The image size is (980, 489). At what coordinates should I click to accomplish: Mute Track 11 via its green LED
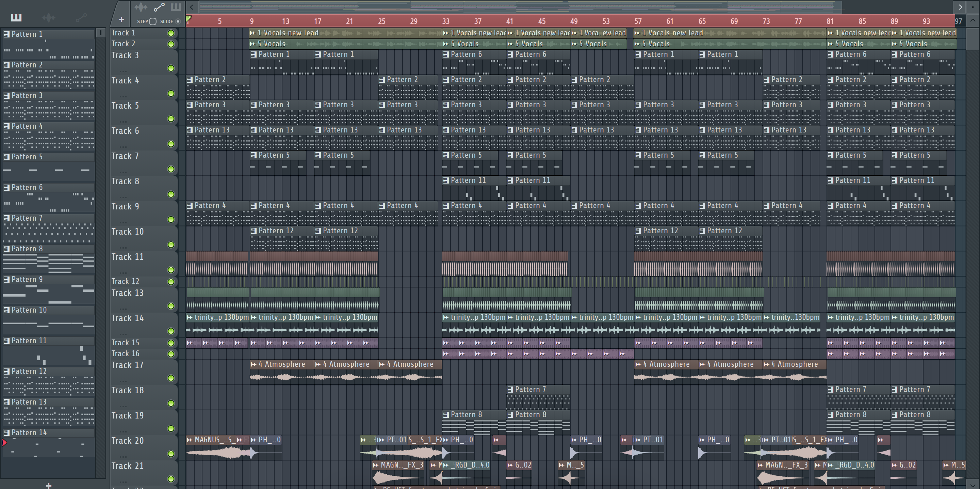click(171, 270)
